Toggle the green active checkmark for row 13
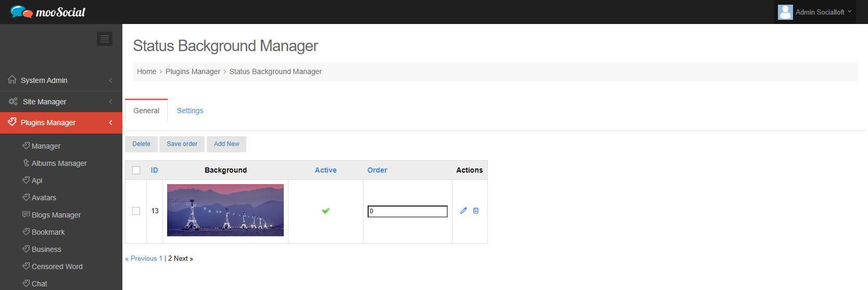This screenshot has height=290, width=868. 326,211
